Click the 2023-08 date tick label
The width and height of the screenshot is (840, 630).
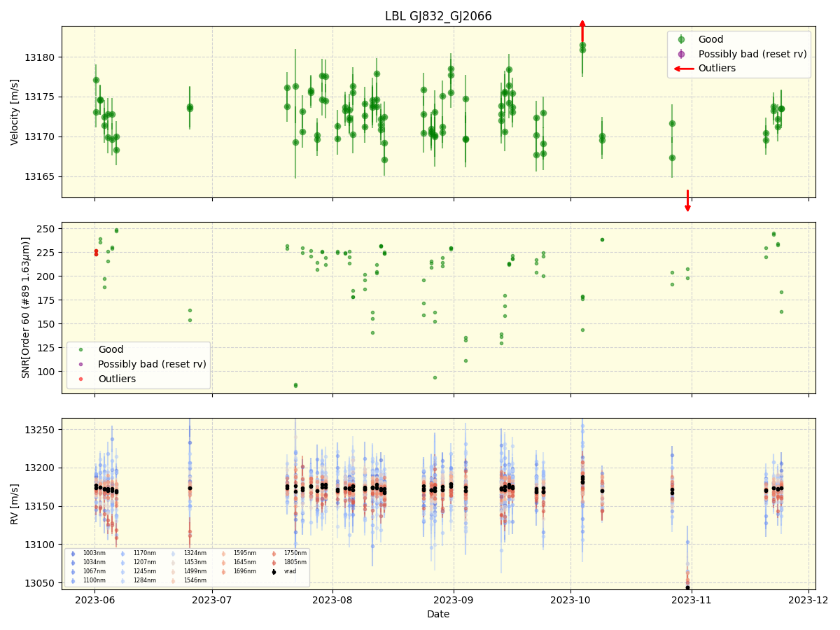(x=332, y=600)
